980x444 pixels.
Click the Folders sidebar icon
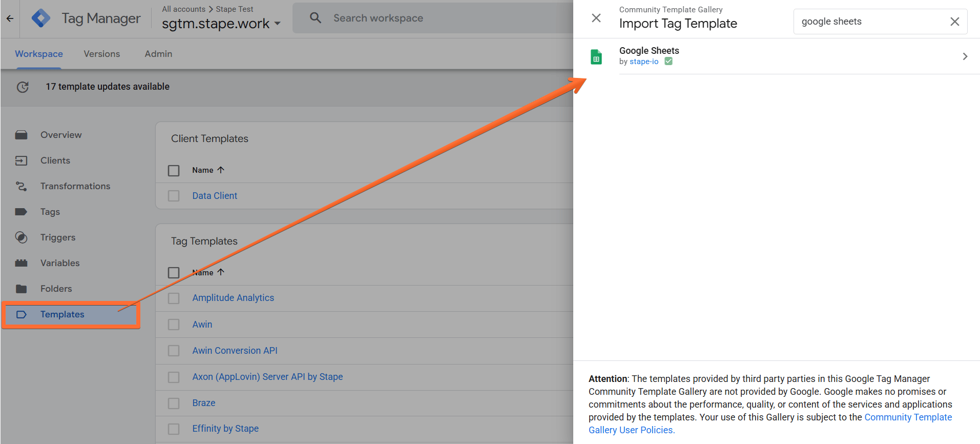tap(21, 289)
